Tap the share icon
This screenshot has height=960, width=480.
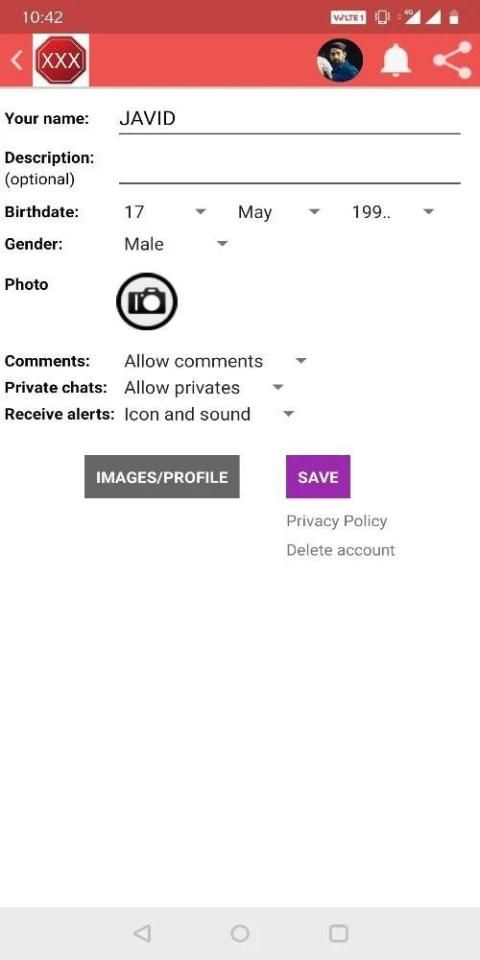tap(452, 60)
